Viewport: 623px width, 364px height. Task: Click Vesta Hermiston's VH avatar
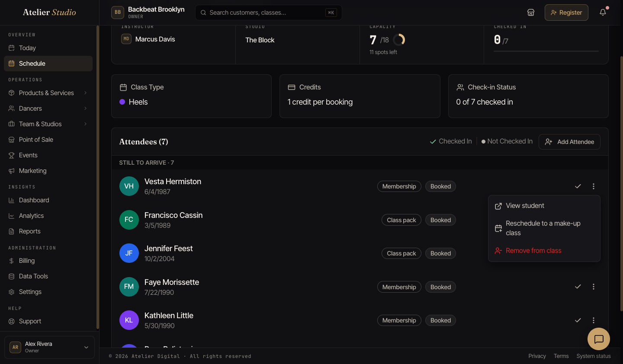[129, 186]
